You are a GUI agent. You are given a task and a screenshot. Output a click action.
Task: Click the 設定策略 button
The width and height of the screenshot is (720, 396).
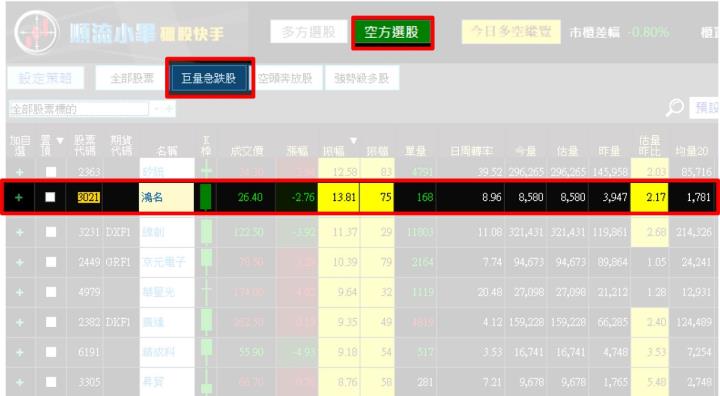click(x=45, y=78)
